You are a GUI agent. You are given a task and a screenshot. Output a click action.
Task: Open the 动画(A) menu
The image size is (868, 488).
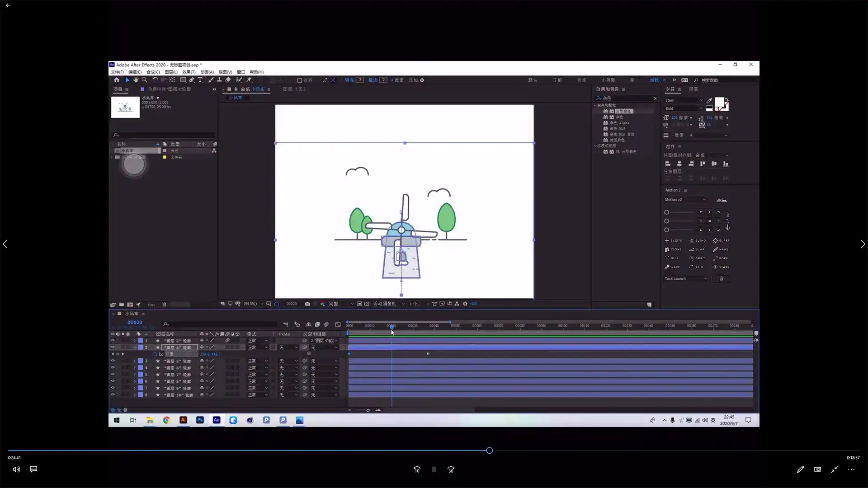207,72
